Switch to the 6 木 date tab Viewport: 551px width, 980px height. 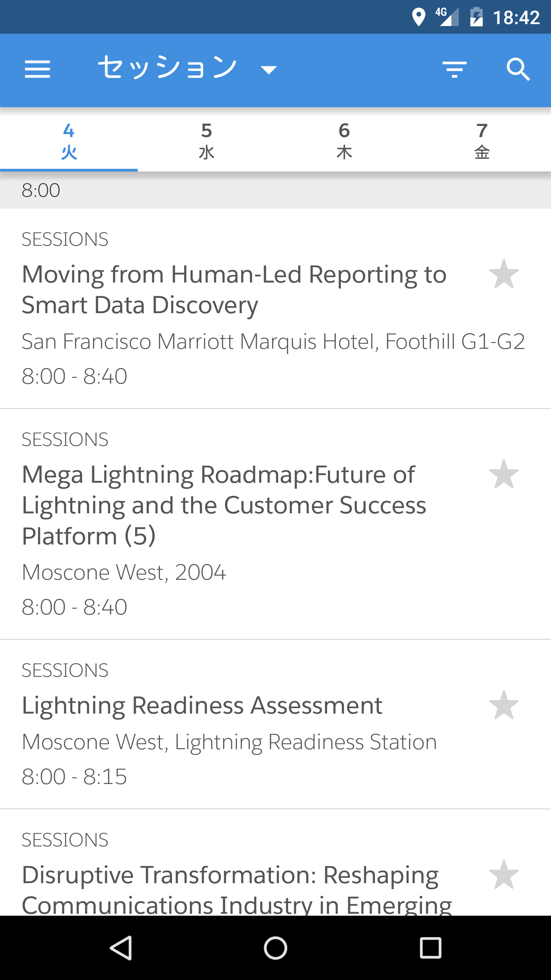(344, 141)
